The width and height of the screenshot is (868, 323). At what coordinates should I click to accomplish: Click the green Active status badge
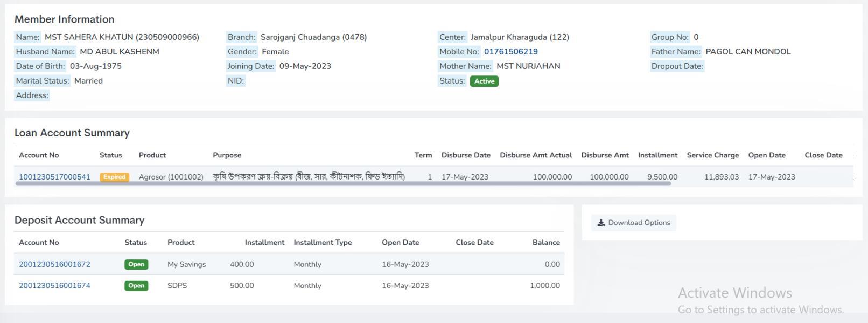tap(484, 81)
